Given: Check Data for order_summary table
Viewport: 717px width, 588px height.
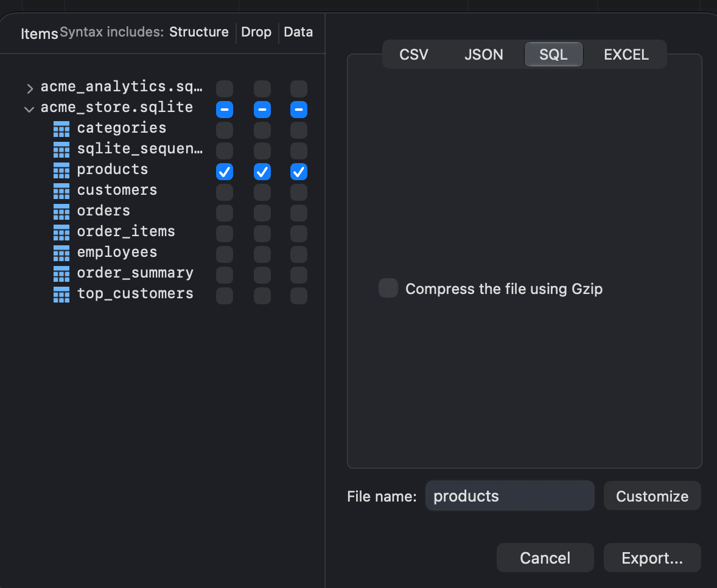Looking at the screenshot, I should 299,275.
